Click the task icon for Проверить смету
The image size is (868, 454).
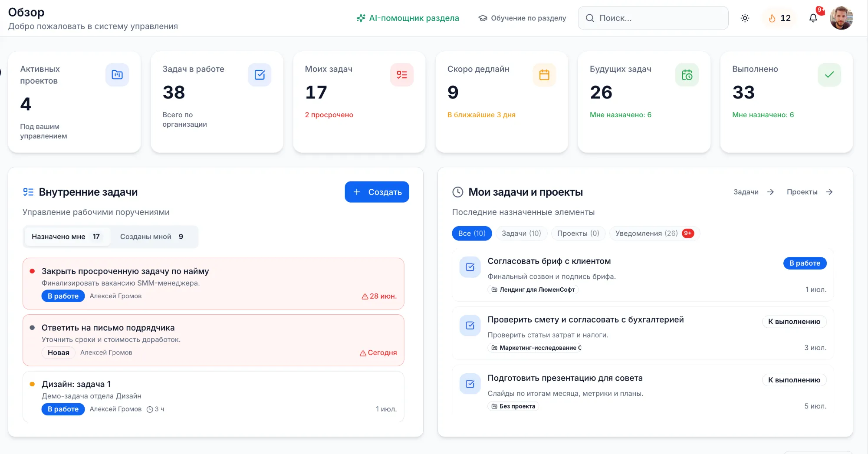[x=470, y=326]
